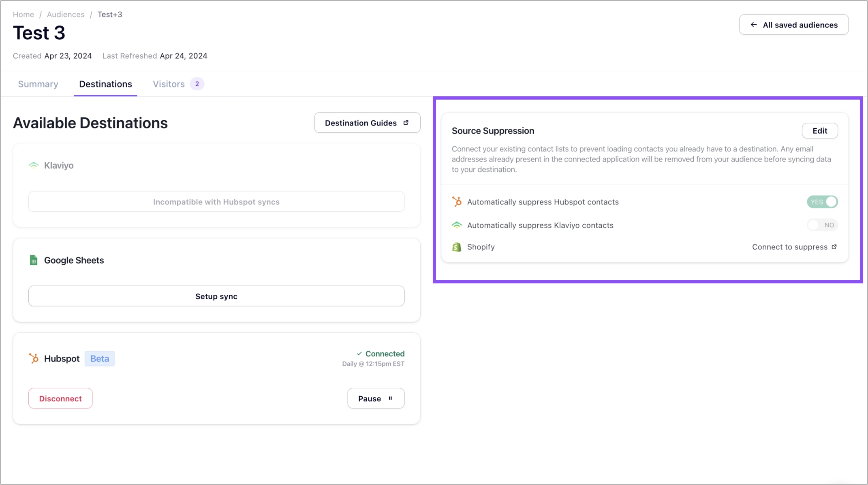
Task: Click the Beta badge next to Hubspot
Action: [99, 359]
